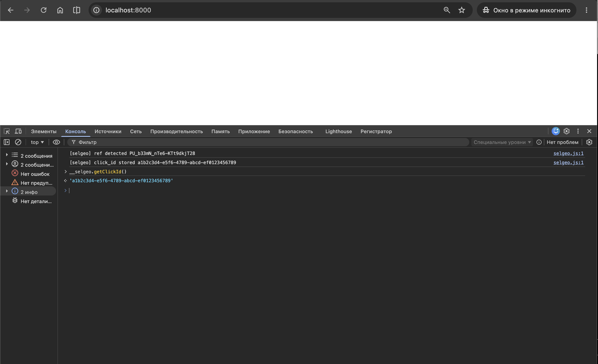Expand the 2 сообщения group arrow
Screen dimensions: 598x364
tap(7, 155)
